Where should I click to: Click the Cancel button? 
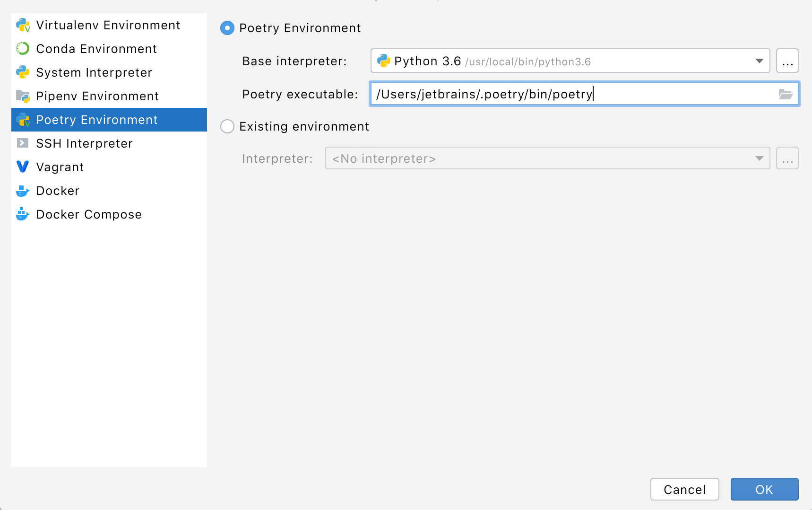[684, 489]
